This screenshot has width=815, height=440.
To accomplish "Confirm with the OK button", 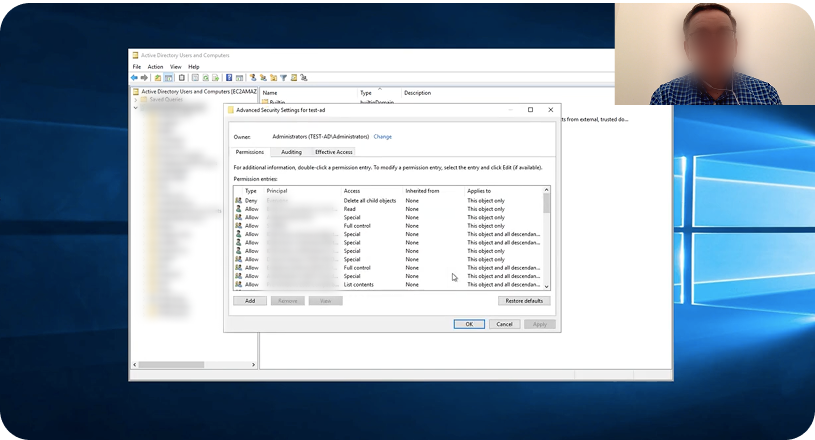I will point(469,324).
